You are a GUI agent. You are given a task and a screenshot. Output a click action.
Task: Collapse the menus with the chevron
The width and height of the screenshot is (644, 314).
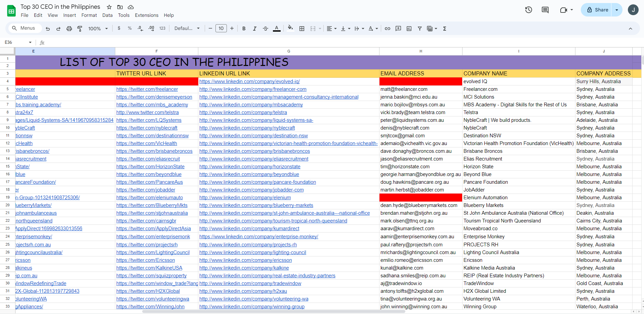[631, 29]
